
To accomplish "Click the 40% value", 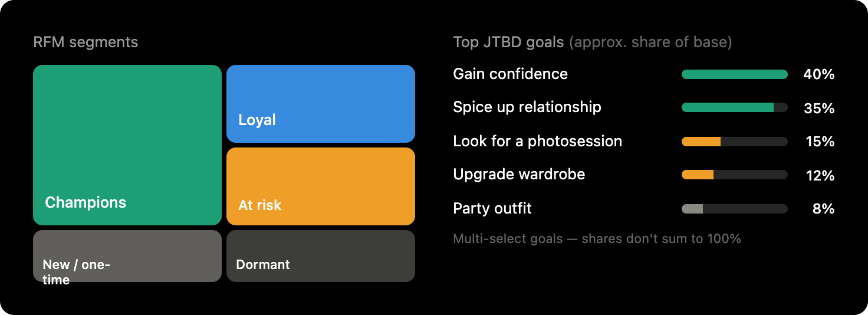I will (x=819, y=74).
